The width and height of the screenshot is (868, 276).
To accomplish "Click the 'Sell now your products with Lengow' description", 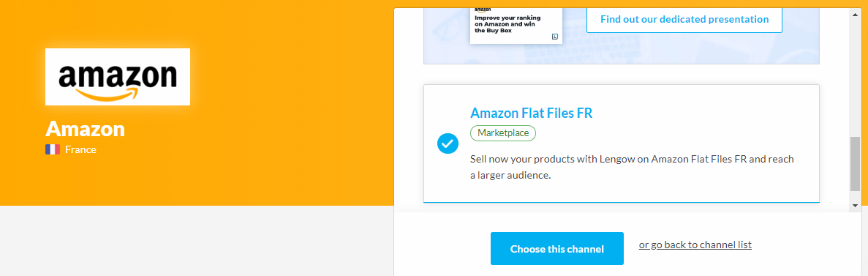I will (x=633, y=168).
